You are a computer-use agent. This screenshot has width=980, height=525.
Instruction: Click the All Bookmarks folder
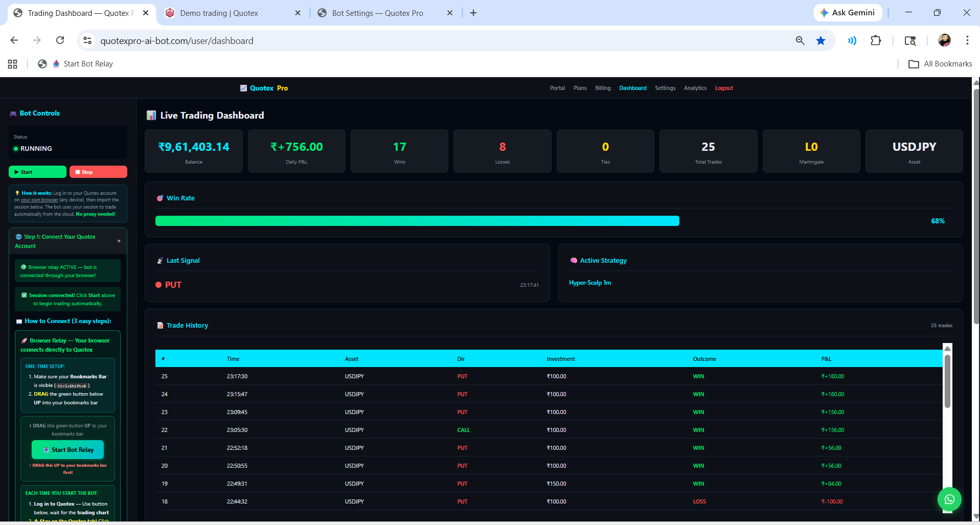point(940,64)
